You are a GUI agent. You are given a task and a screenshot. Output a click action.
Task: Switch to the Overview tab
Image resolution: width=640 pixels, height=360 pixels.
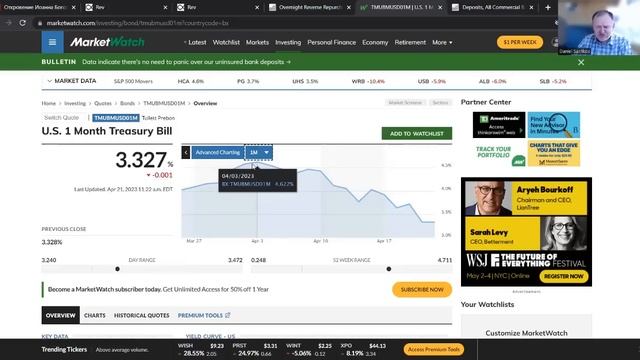click(60, 315)
